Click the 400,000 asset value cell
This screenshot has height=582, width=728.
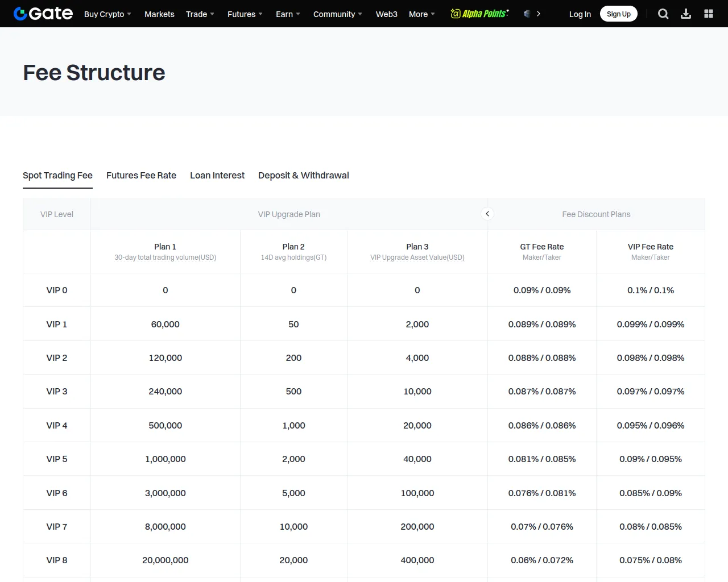coord(417,560)
